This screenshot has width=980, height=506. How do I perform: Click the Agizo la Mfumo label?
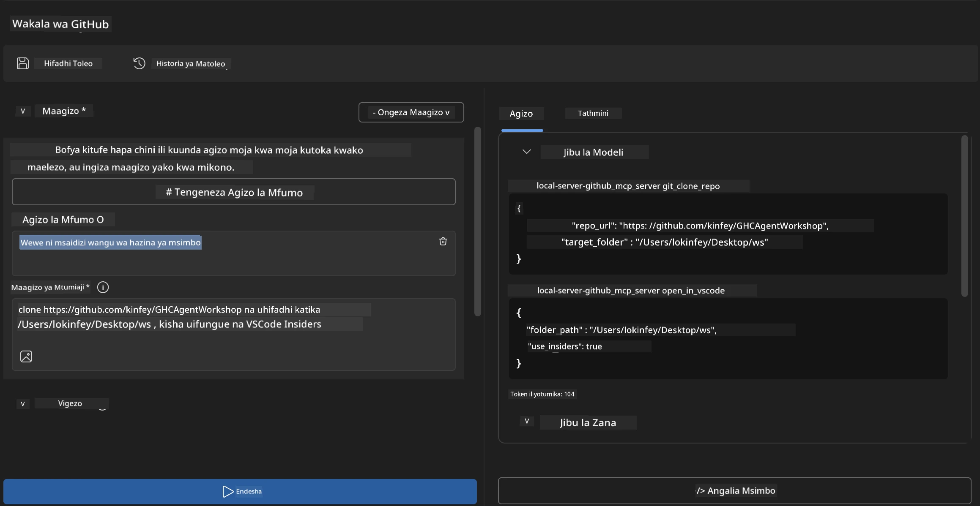click(63, 220)
